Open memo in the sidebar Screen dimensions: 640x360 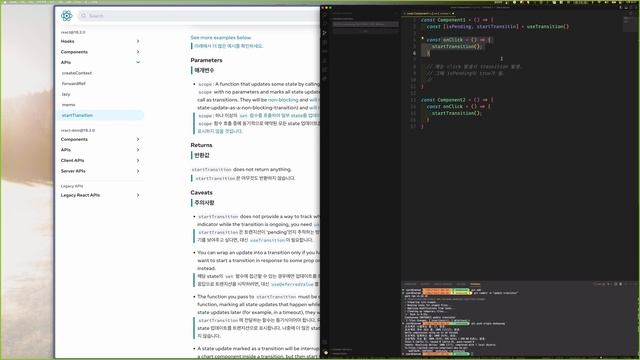(x=69, y=105)
